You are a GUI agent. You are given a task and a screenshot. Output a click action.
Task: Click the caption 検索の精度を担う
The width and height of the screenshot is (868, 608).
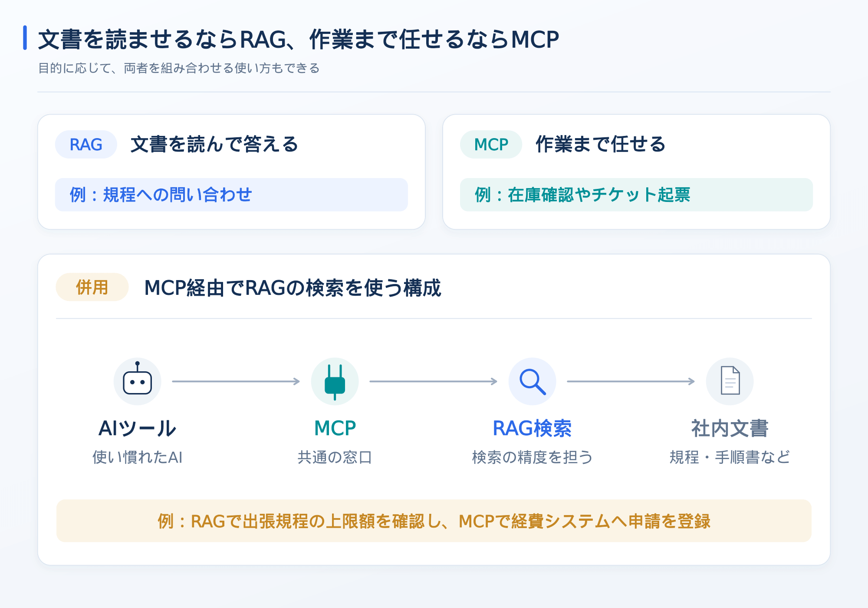coord(532,457)
